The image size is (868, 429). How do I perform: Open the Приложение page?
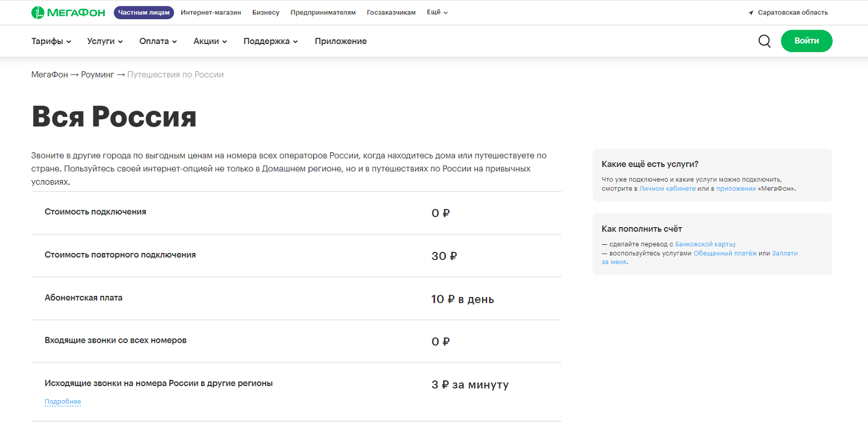point(341,41)
